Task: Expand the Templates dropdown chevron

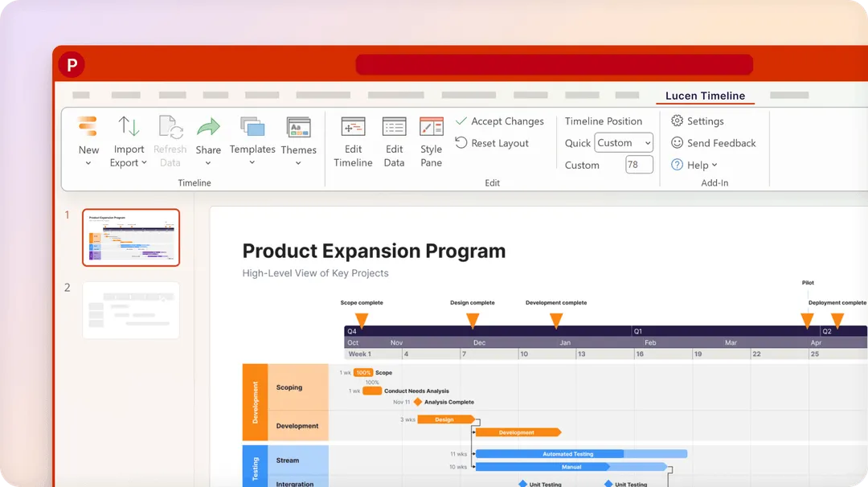Action: [x=252, y=162]
